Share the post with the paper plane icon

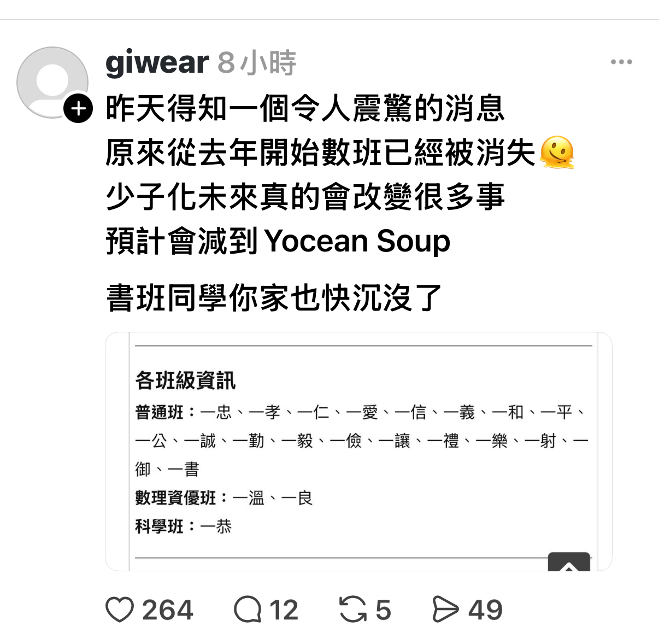point(445,610)
